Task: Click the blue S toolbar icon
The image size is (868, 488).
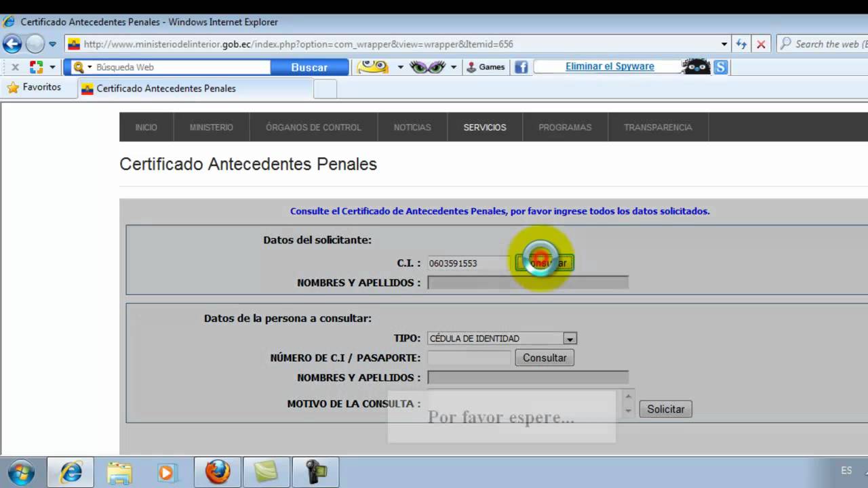Action: tap(721, 67)
